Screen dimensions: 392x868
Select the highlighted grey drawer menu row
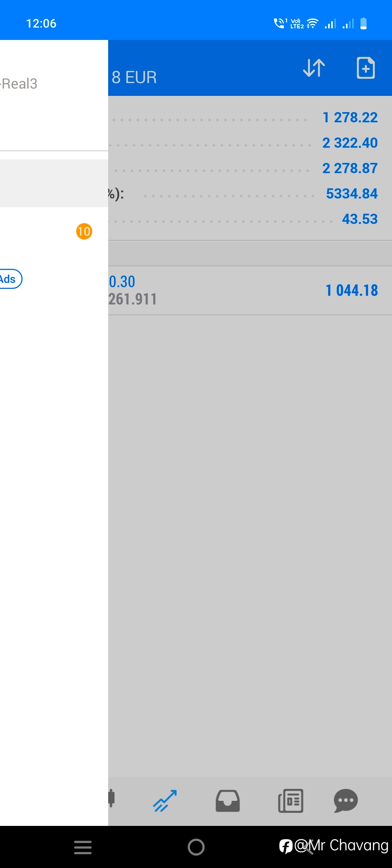pyautogui.click(x=54, y=183)
